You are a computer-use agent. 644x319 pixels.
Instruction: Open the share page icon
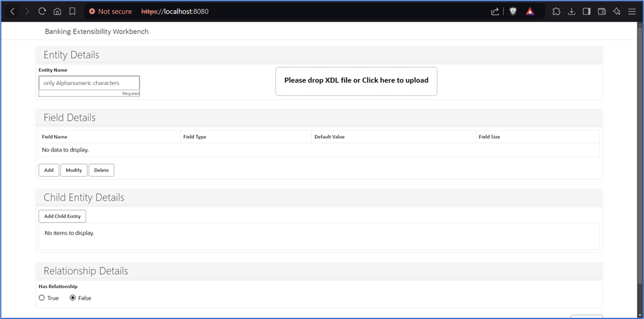(x=495, y=11)
